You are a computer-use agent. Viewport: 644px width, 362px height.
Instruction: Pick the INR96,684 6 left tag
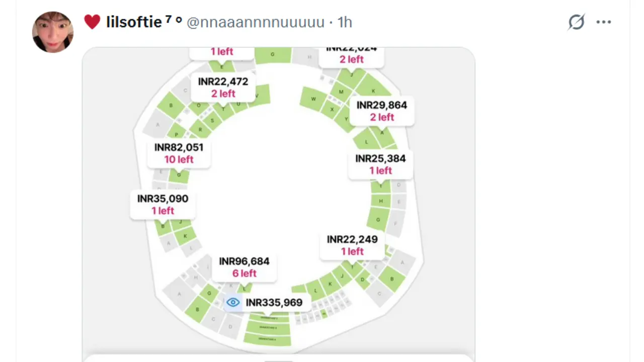pyautogui.click(x=244, y=267)
